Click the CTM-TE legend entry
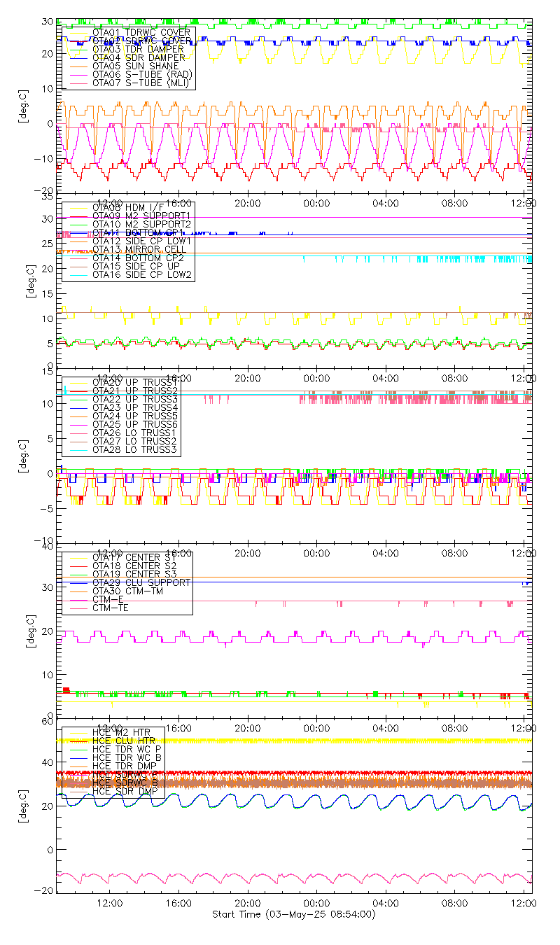 (111, 608)
